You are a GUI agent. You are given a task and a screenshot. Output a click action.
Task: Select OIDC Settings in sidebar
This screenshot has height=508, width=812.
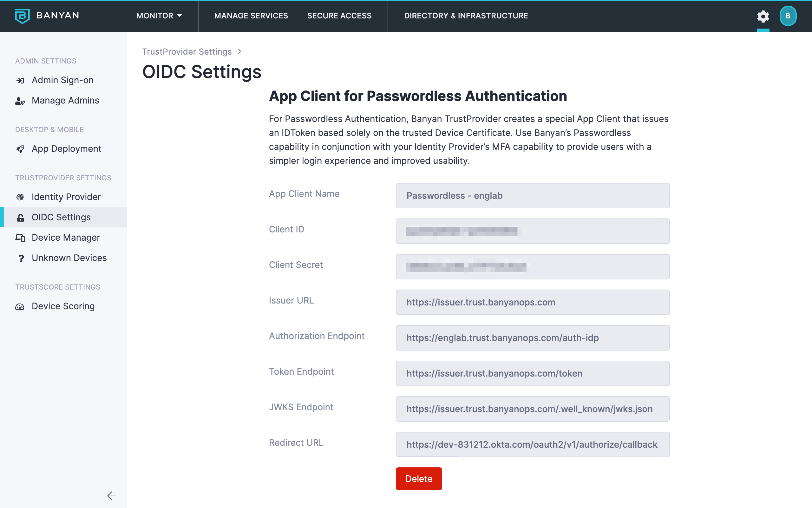(63, 217)
